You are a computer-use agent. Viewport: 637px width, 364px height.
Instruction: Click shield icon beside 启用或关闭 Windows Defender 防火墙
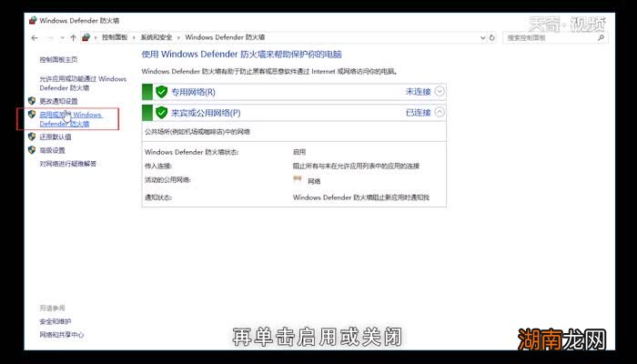32,115
